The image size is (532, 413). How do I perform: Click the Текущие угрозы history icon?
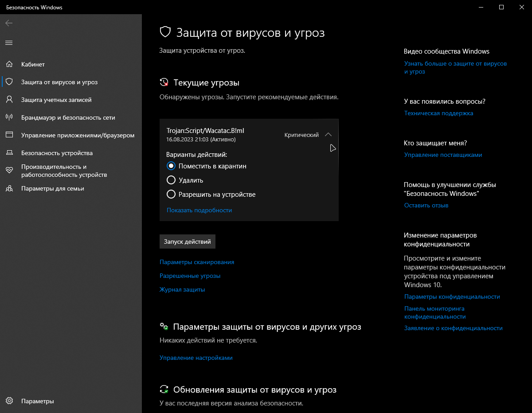point(164,82)
